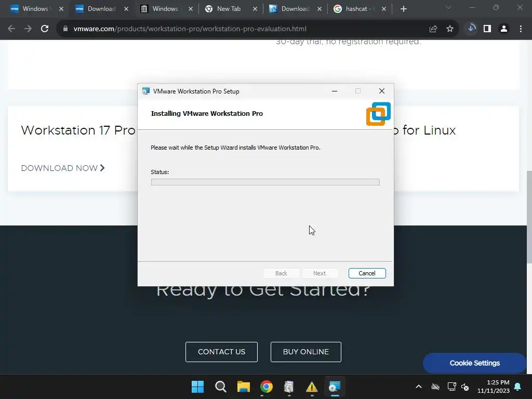Open notifications via bell icon
The height and width of the screenshot is (399, 532).
518,387
